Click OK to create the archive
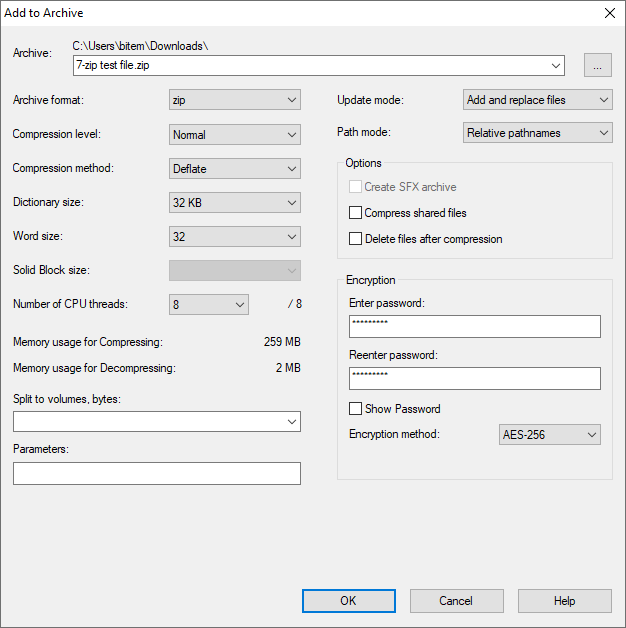This screenshot has width=626, height=628. pos(348,601)
